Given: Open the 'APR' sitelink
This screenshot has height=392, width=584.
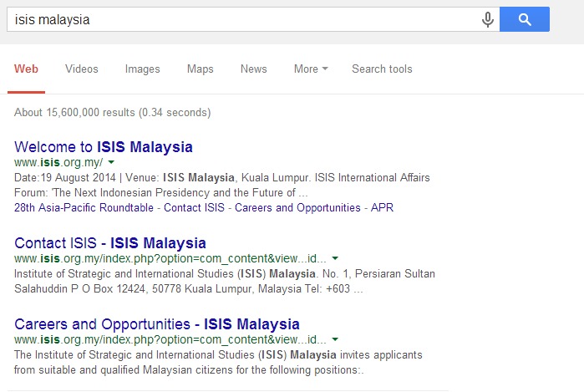Looking at the screenshot, I should click(x=382, y=207).
